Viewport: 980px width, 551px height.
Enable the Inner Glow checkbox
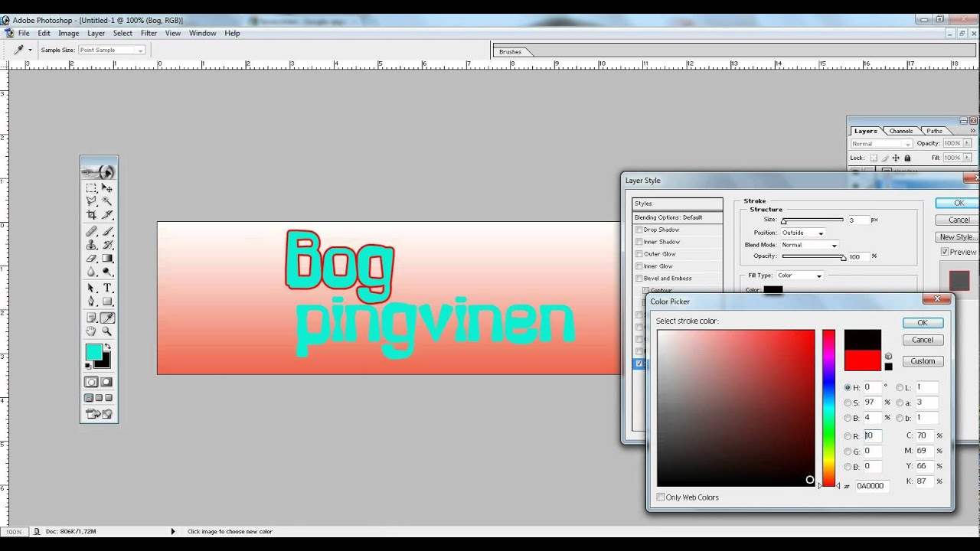(x=639, y=266)
